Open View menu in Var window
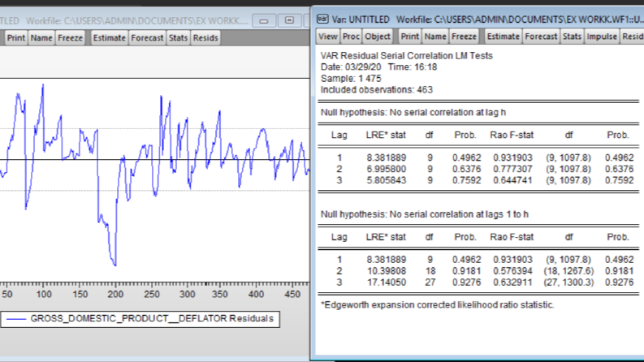This screenshot has width=644, height=362. (x=328, y=37)
